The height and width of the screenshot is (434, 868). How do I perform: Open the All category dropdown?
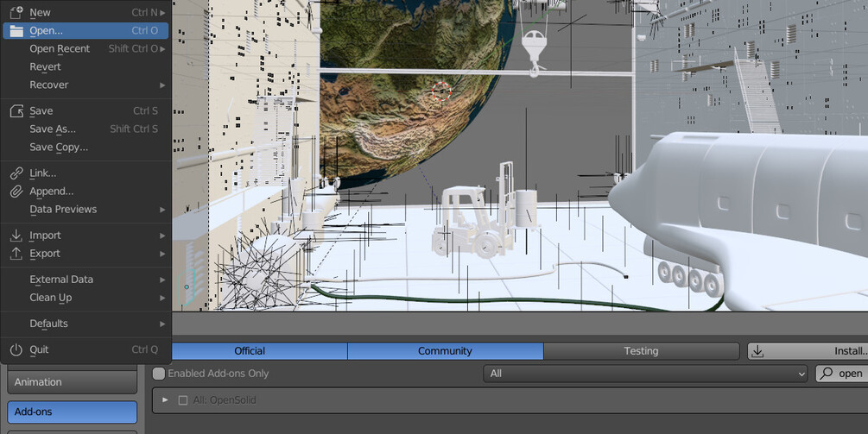coord(645,374)
